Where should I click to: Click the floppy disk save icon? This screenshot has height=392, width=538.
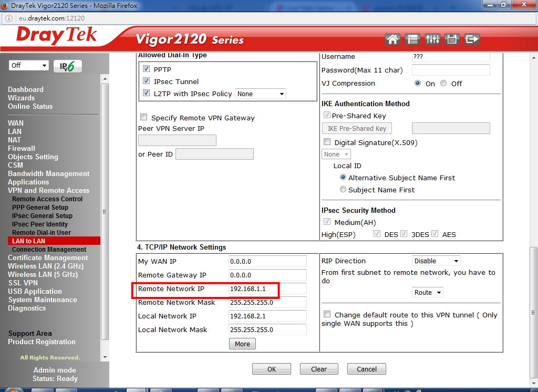[452, 39]
